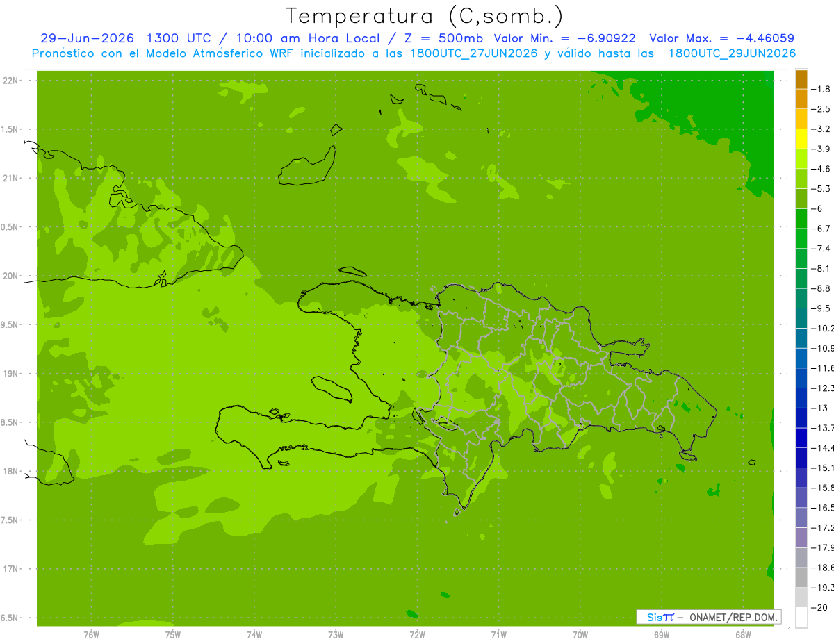Screen dimensions: 834x644
Task: Click the '19N' latitude label
Action: 10,373
